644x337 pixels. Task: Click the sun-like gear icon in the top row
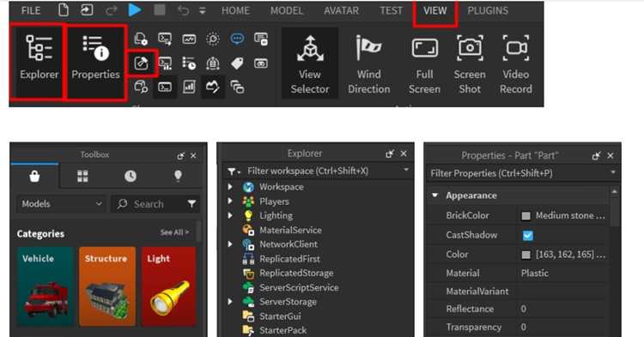coord(213,39)
